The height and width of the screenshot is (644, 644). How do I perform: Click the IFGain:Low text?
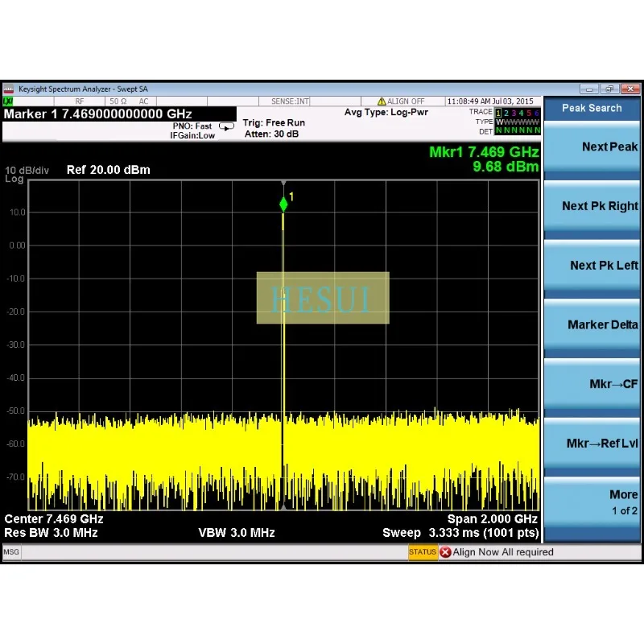(x=192, y=135)
